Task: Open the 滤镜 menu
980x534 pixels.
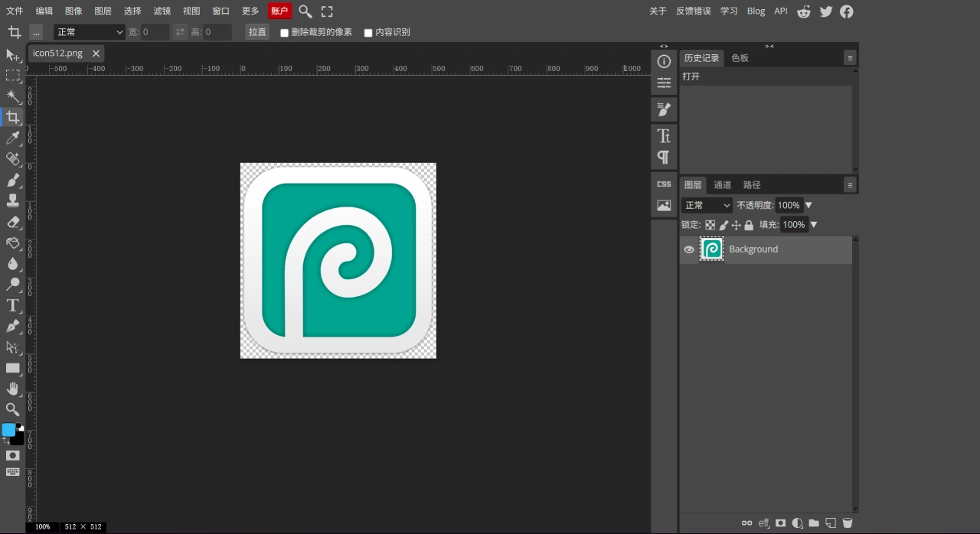Action: coord(162,11)
